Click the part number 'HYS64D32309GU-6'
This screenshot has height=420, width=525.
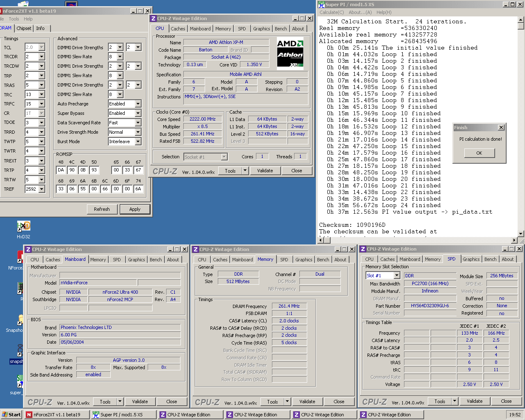pyautogui.click(x=430, y=306)
